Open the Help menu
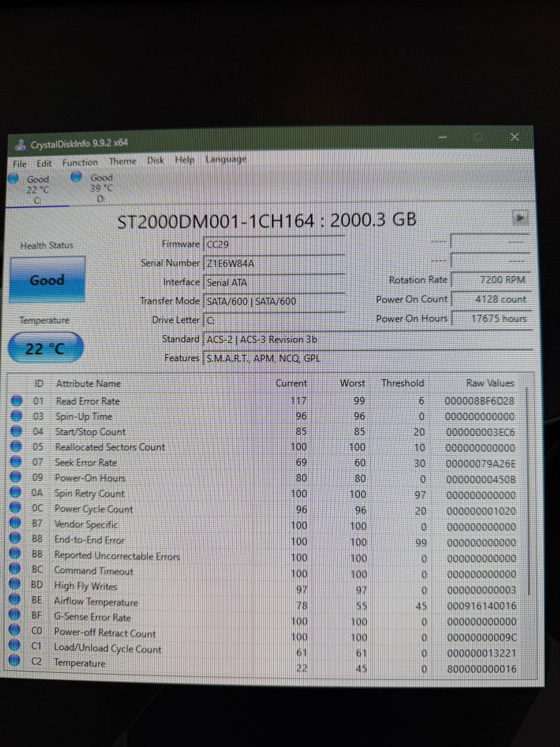 coord(184,159)
